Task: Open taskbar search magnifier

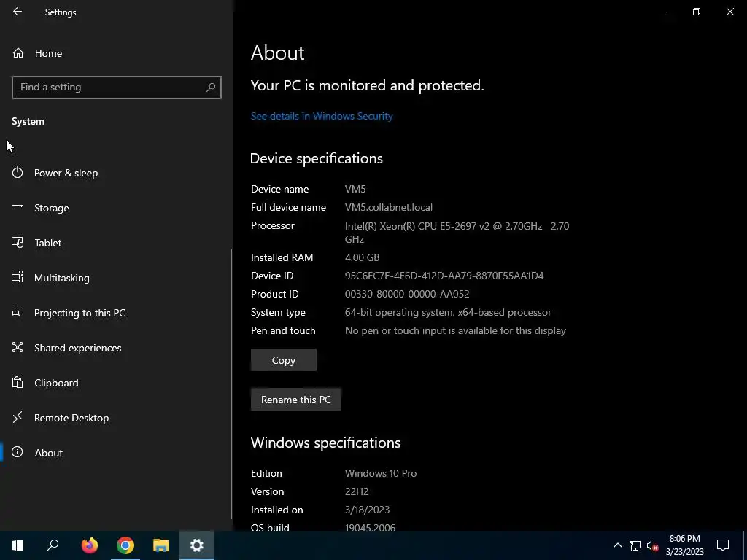Action: coord(53,545)
